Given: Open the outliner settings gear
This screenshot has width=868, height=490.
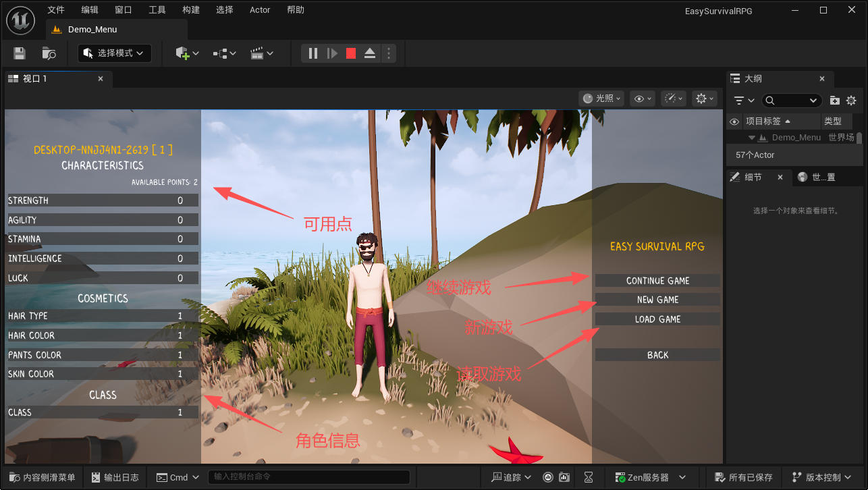Looking at the screenshot, I should tap(851, 101).
